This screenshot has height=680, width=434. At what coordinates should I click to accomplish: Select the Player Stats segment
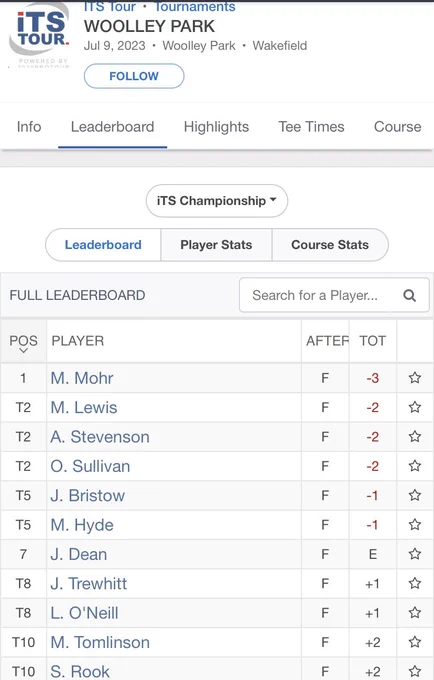point(216,245)
